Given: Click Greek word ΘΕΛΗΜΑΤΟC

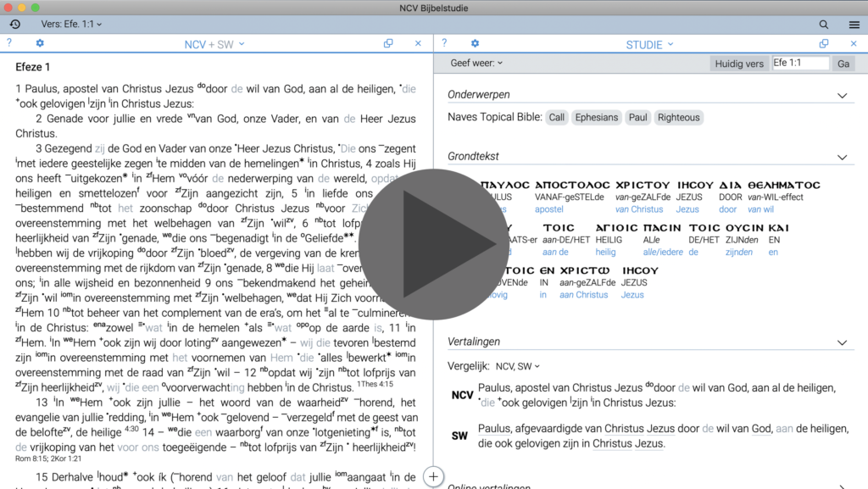Looking at the screenshot, I should pos(784,185).
